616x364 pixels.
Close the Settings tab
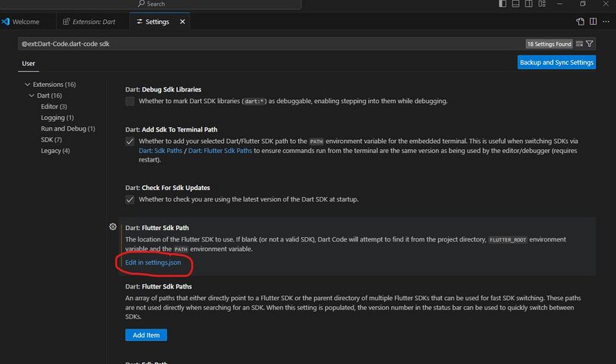click(x=182, y=22)
